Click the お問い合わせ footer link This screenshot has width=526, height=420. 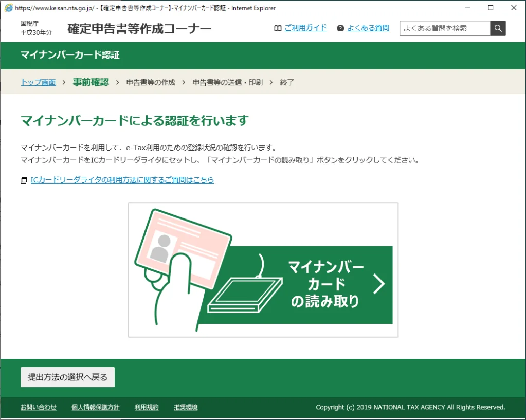pos(38,407)
